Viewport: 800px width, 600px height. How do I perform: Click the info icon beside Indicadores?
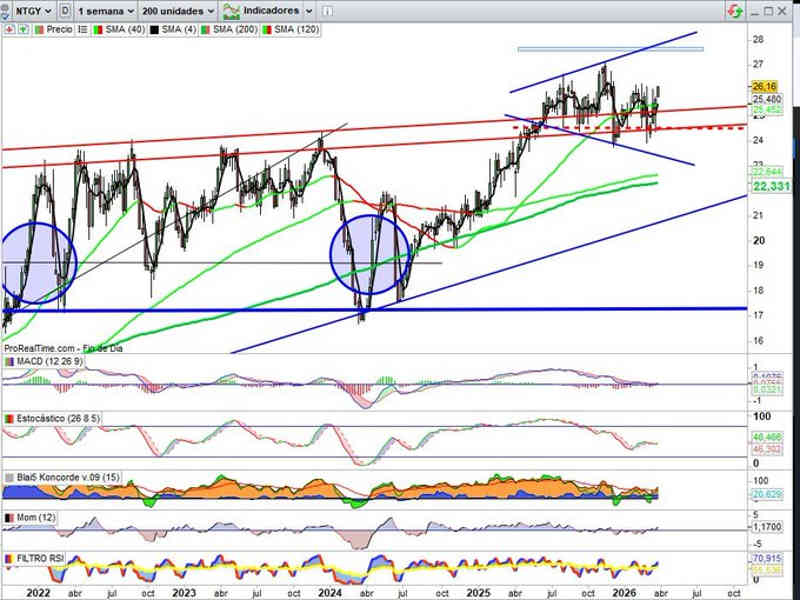pos(325,11)
